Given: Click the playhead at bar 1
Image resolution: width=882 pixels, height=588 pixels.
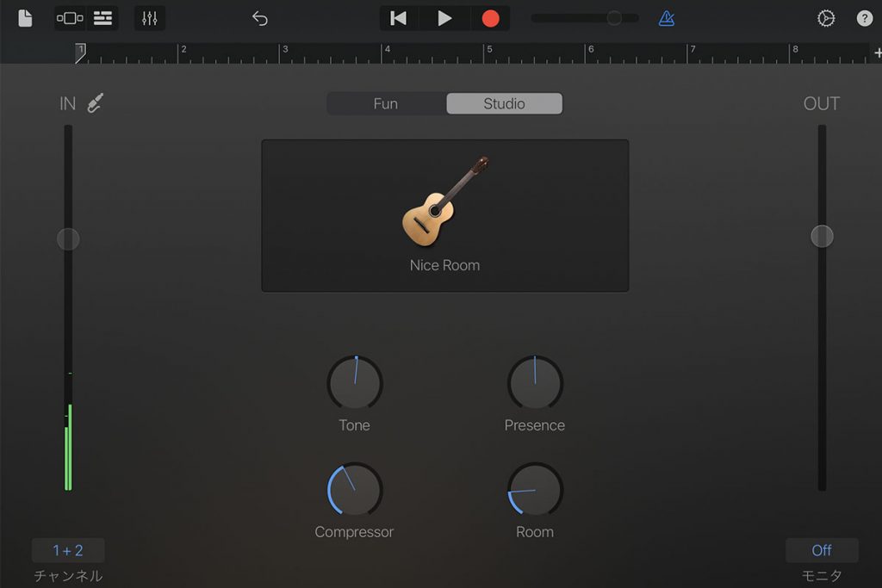Looking at the screenshot, I should point(80,53).
